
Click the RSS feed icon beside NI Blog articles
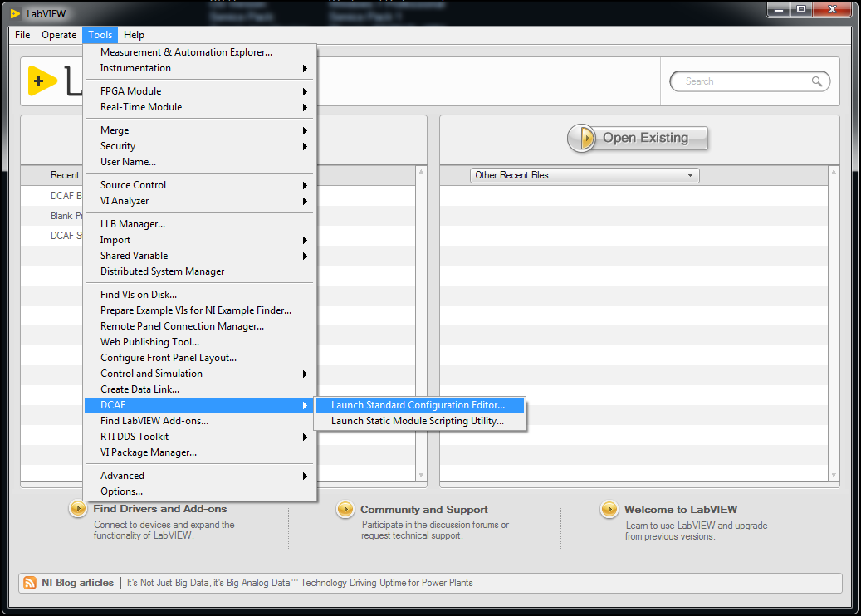coord(30,583)
